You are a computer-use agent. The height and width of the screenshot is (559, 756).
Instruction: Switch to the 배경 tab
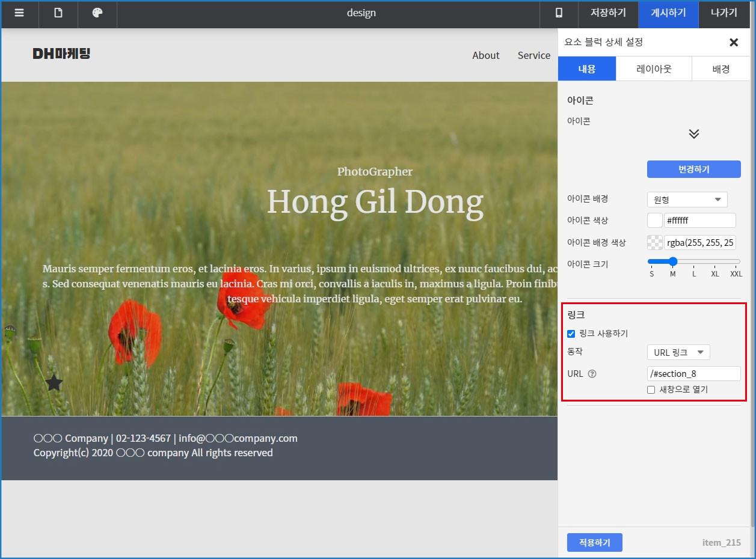click(x=721, y=69)
